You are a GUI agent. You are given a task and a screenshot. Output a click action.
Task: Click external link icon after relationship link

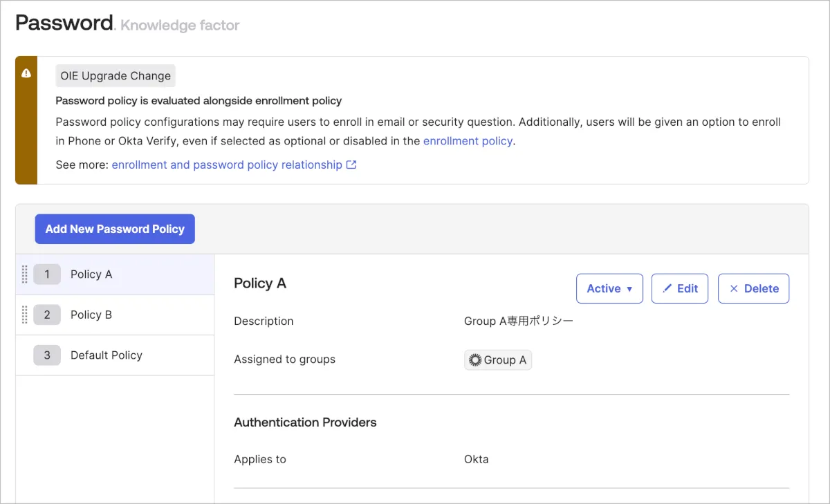tap(351, 165)
